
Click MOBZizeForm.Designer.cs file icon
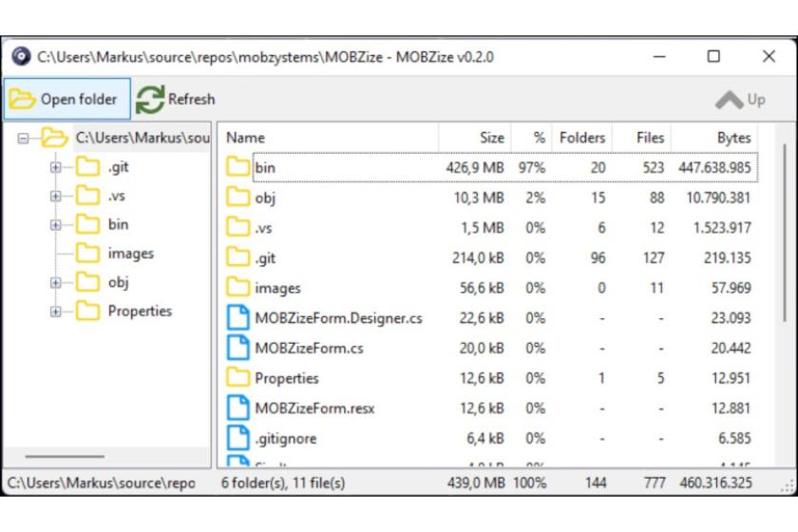tap(237, 317)
